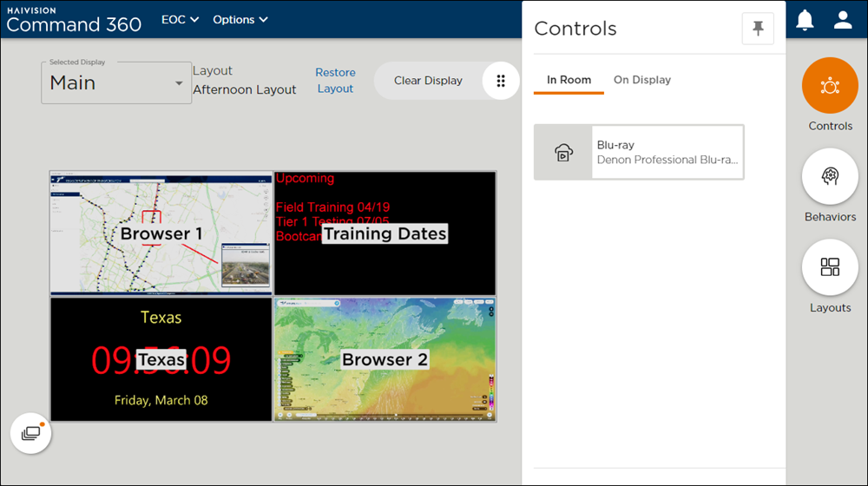Click the Blu-ray device media icon

[x=563, y=153]
